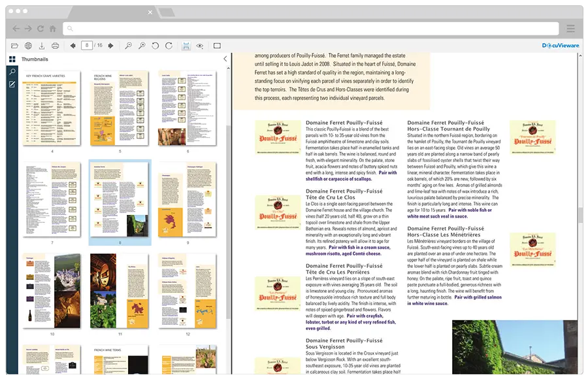The image size is (588, 379).
Task: Click 'Pair with shellfish or carpaccio of scallops' text
Action: [351, 176]
